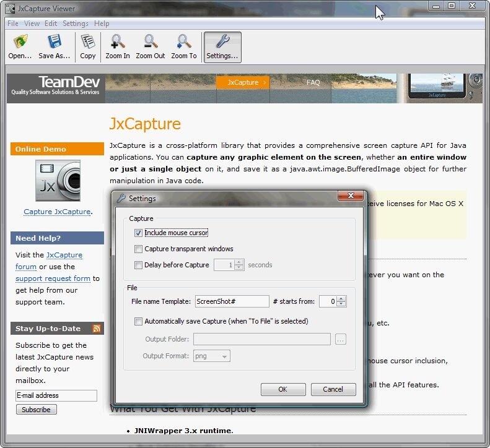The image size is (490, 448).
Task: Click the Copy toolbar icon
Action: coord(88,41)
